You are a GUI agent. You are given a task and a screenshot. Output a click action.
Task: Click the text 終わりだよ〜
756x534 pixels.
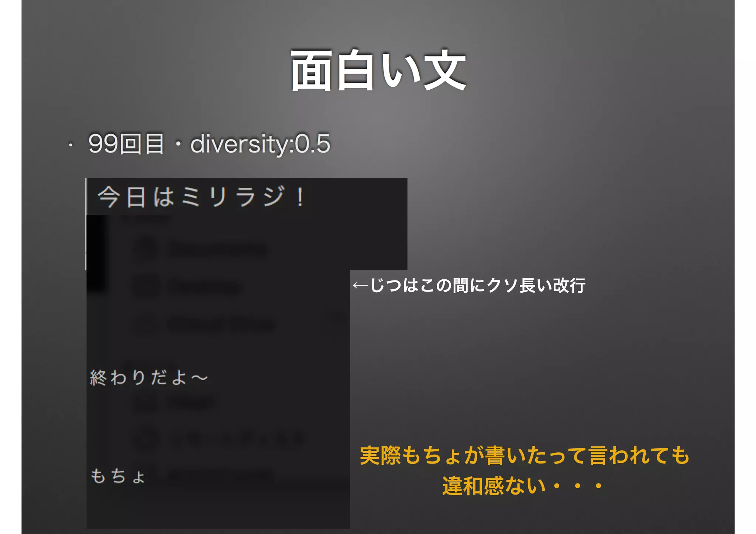click(149, 378)
